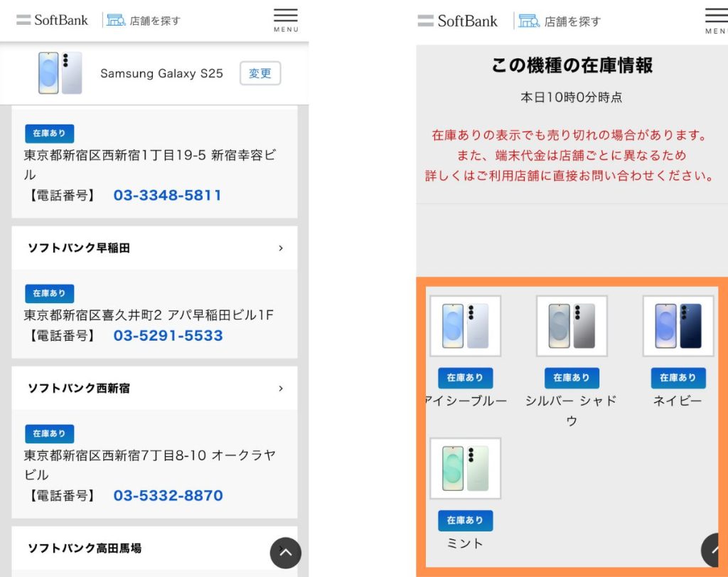Click the ミント color label
Screen dimensions: 728x577
(x=465, y=543)
